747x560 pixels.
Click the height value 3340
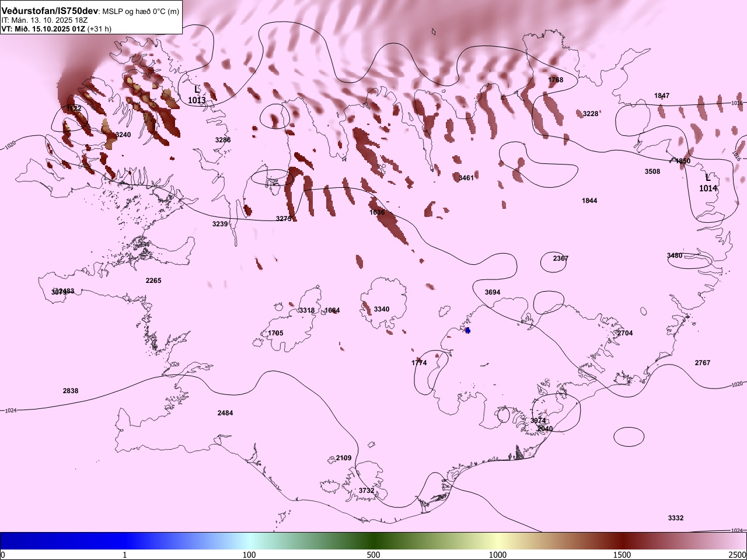coord(382,309)
